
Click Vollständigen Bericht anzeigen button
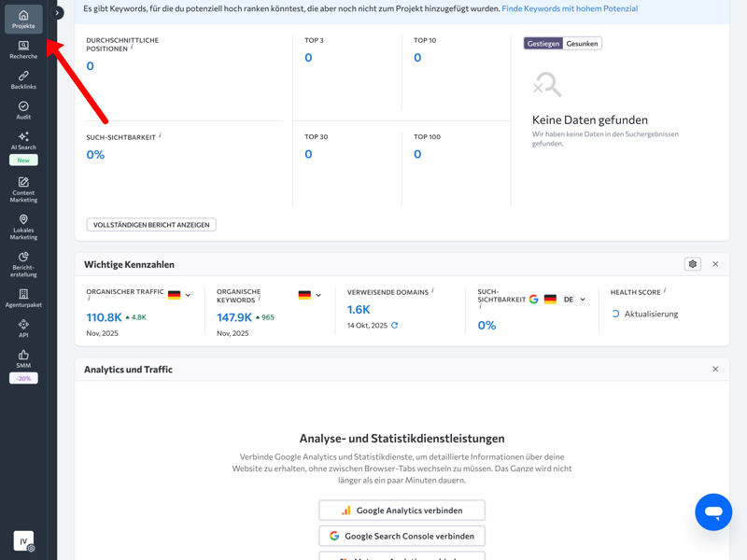(x=151, y=225)
